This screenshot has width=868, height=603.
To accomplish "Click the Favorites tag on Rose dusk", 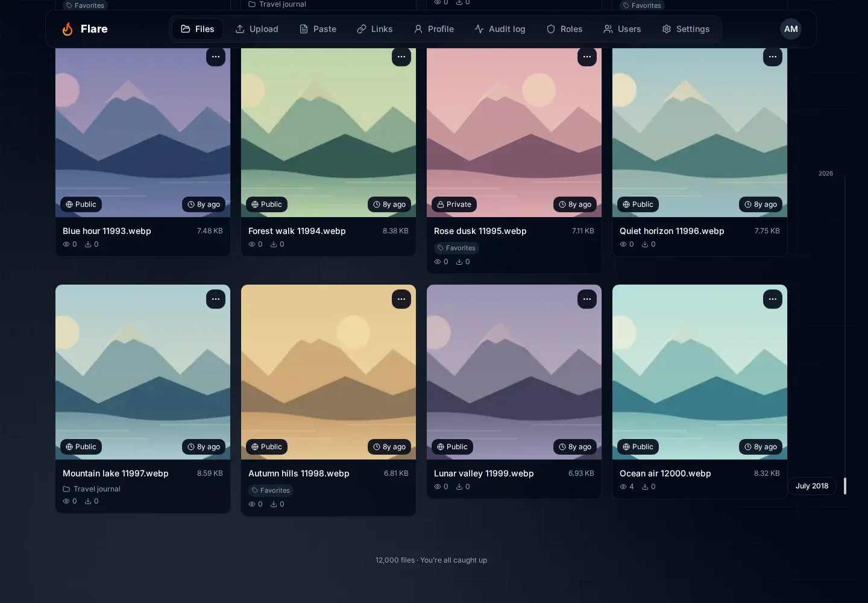I will tap(456, 248).
